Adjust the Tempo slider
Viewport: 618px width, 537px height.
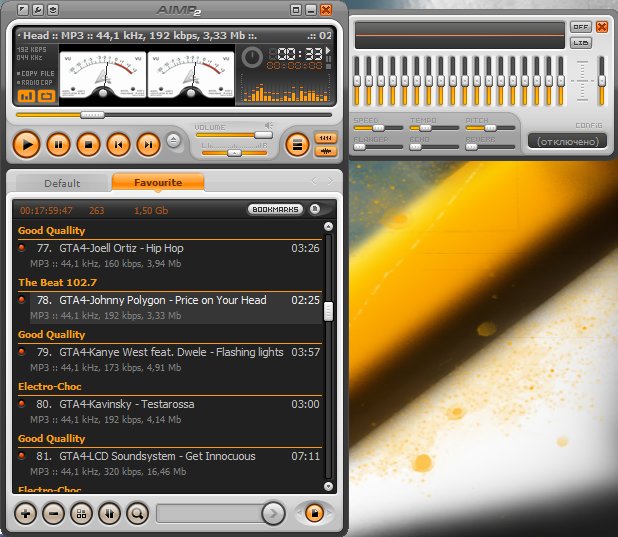[x=434, y=128]
